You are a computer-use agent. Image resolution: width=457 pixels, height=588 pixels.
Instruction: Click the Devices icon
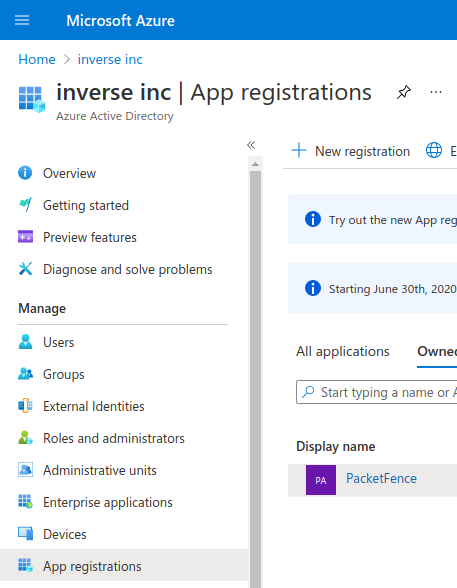coord(25,534)
